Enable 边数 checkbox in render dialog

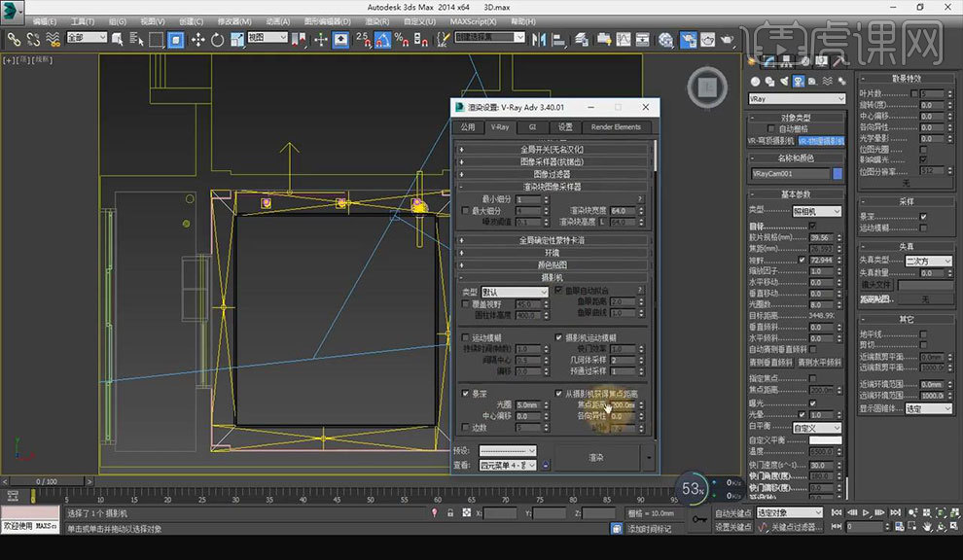[466, 428]
